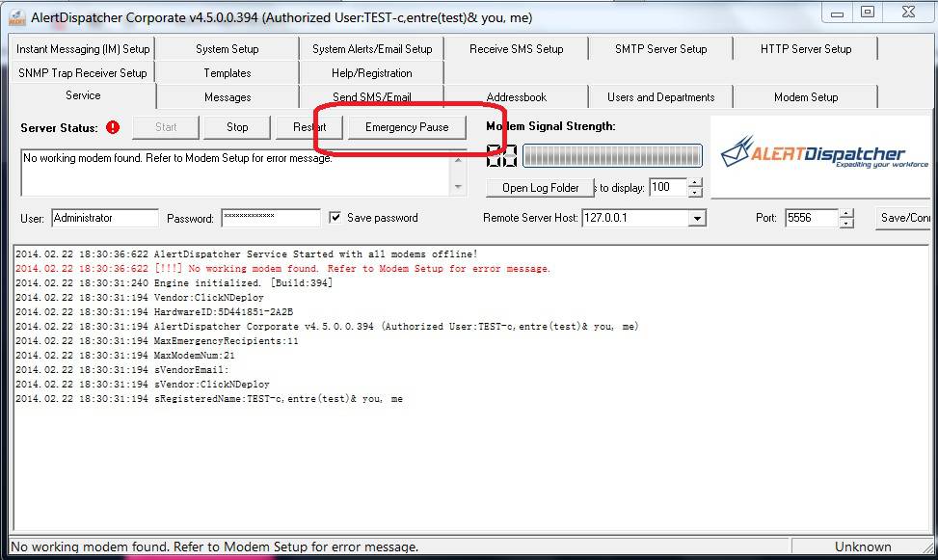
Task: Click Open Log Folder
Action: tap(540, 188)
